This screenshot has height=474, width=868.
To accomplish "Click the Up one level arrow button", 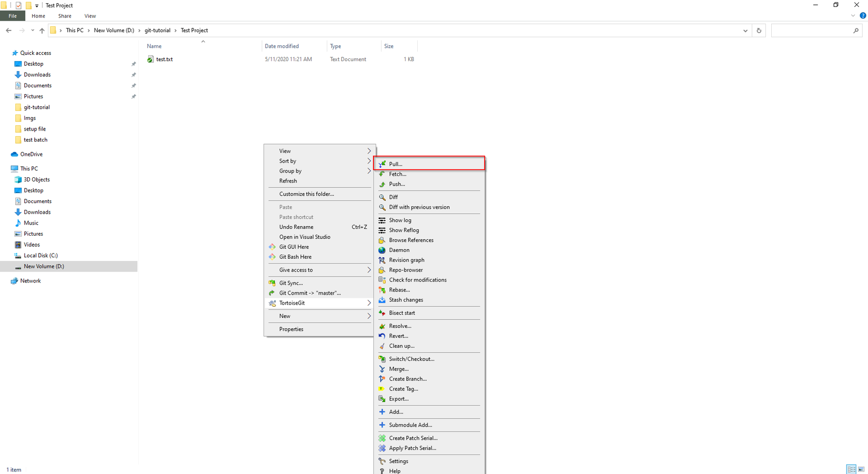I will 42,31.
